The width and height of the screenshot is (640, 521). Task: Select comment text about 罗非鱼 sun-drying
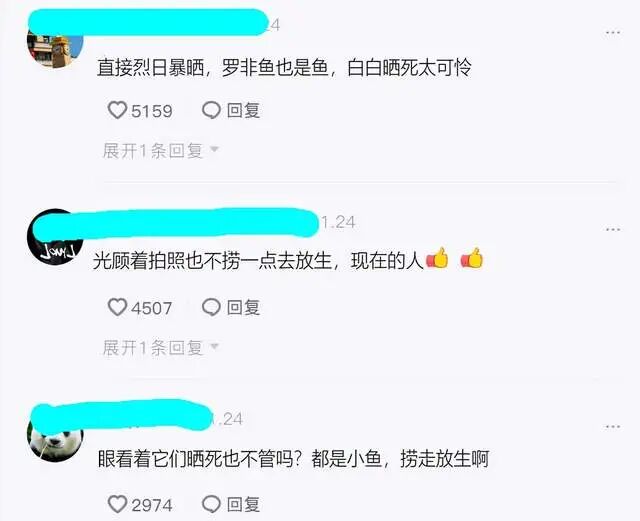pos(284,68)
